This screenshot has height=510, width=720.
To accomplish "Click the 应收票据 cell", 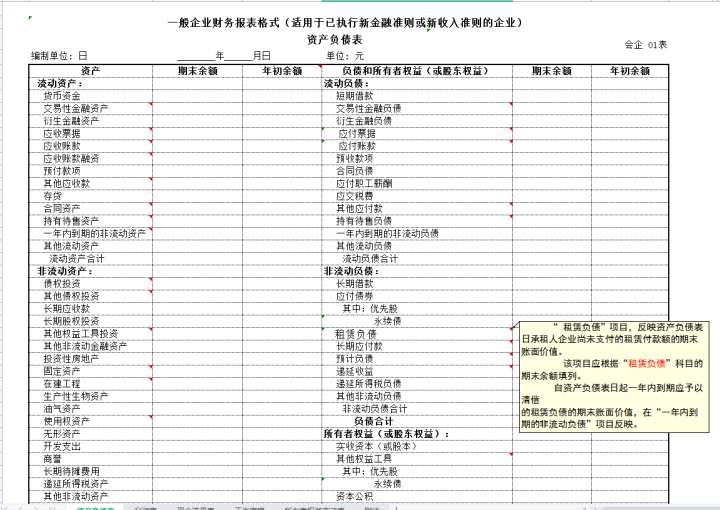I will pos(90,134).
